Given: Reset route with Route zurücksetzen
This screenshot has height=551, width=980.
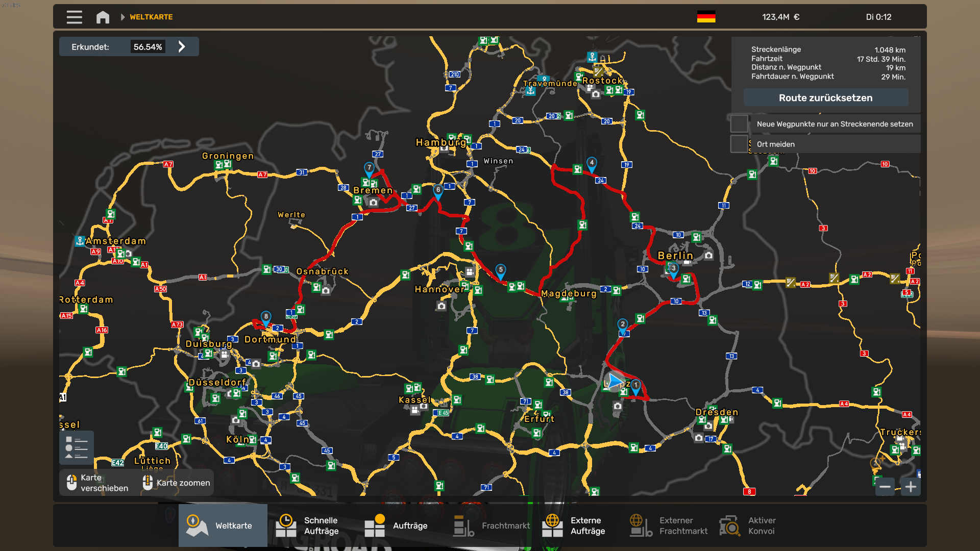Looking at the screenshot, I should (825, 97).
